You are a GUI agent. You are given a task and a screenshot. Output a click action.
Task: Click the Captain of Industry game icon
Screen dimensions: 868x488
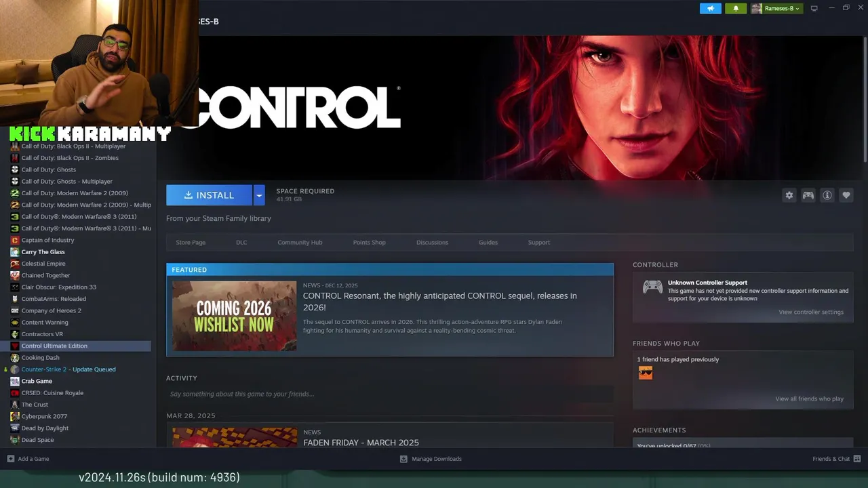[15, 240]
